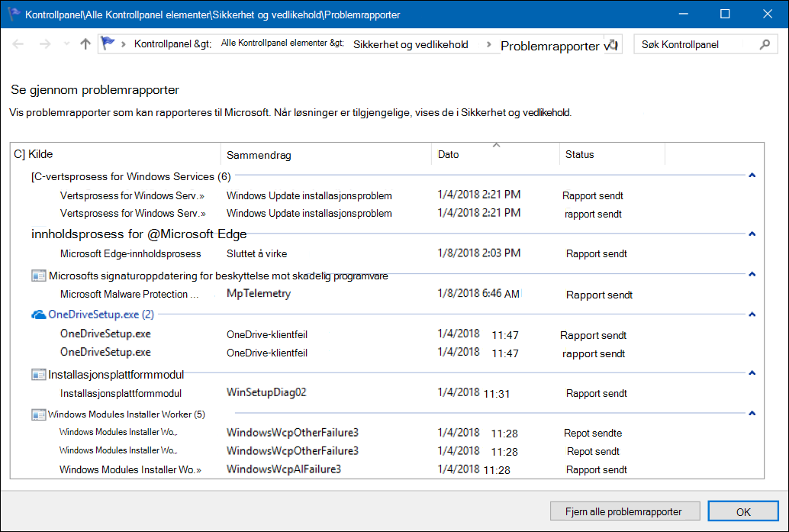Click the Installasjonsplattformmodul group icon
This screenshot has width=789, height=532.
tap(39, 375)
